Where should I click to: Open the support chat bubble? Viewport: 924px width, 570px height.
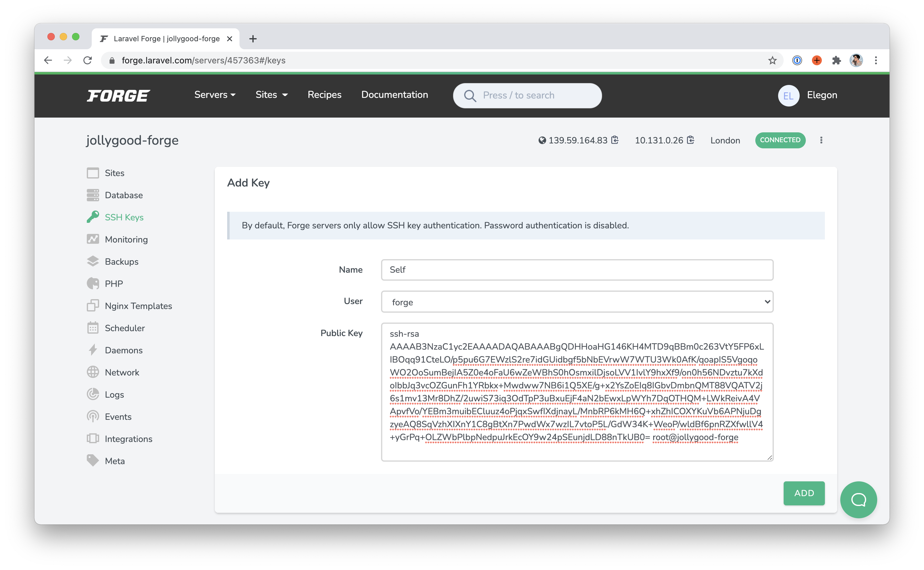858,500
